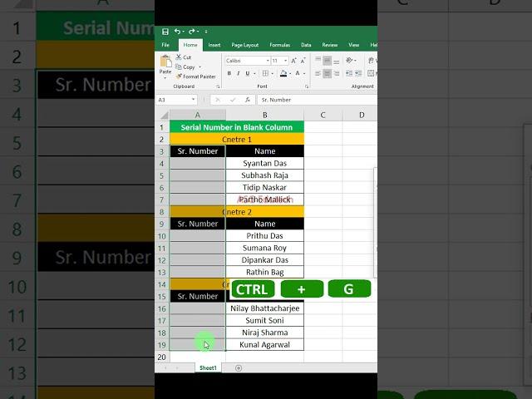532x399 pixels.
Task: Toggle Bold formatting
Action: tap(229, 74)
